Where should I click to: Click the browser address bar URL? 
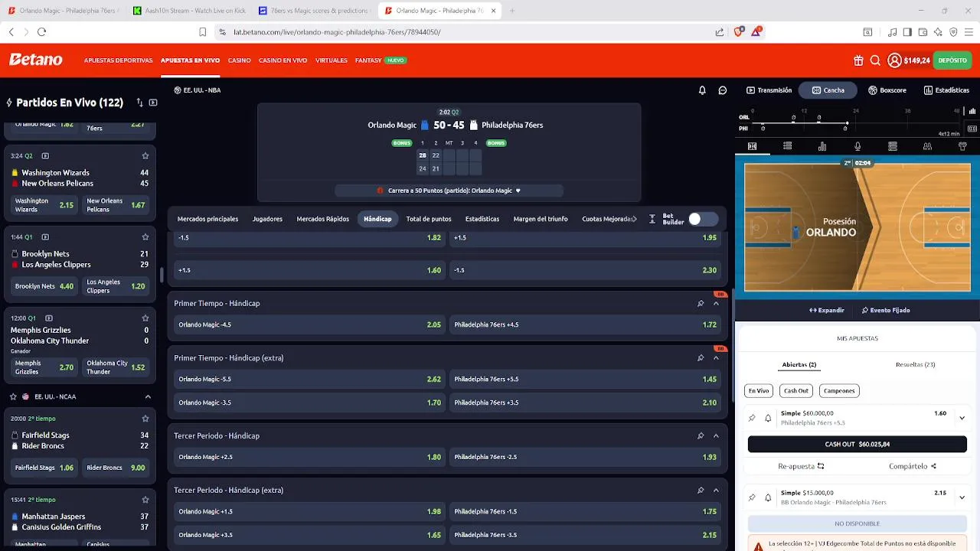[x=337, y=32]
